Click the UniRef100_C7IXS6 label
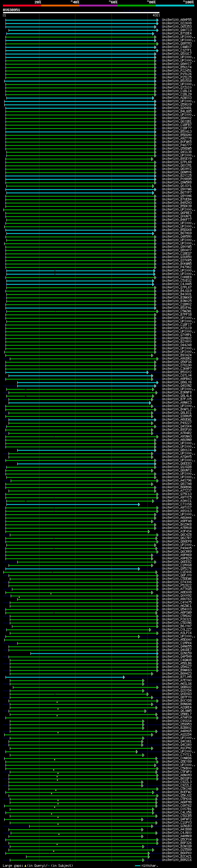197x868 pixels. coord(177,504)
